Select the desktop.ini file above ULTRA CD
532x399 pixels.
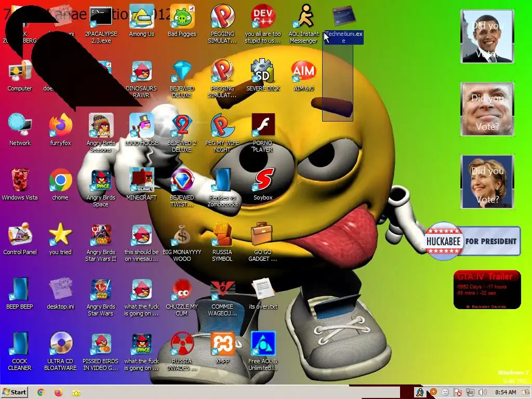click(60, 294)
